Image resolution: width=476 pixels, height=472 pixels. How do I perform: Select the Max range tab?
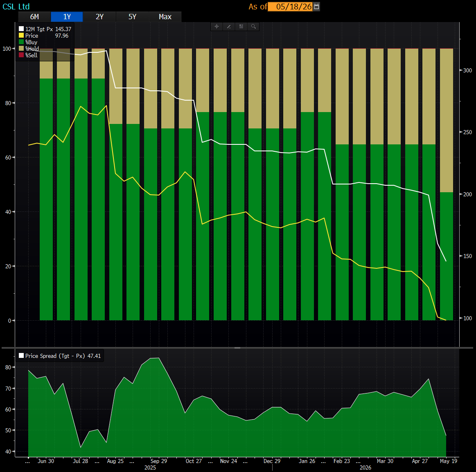(x=165, y=17)
